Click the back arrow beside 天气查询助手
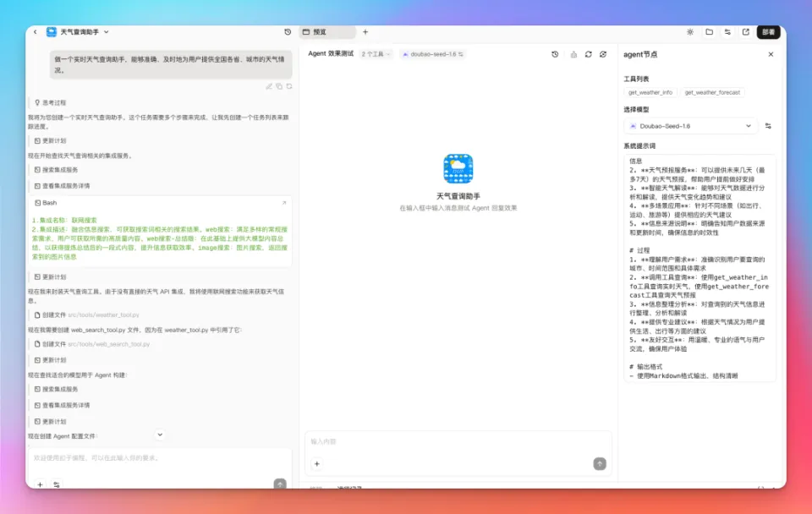The height and width of the screenshot is (514, 812). coord(34,31)
